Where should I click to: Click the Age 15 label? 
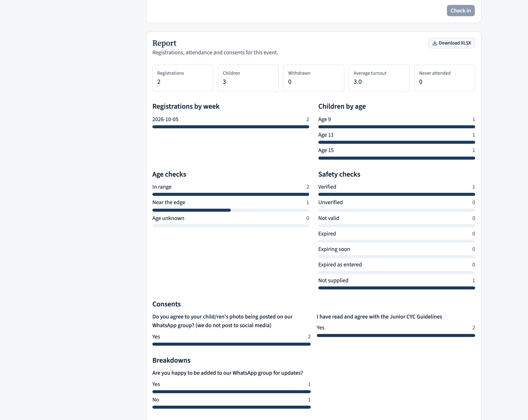coord(326,150)
